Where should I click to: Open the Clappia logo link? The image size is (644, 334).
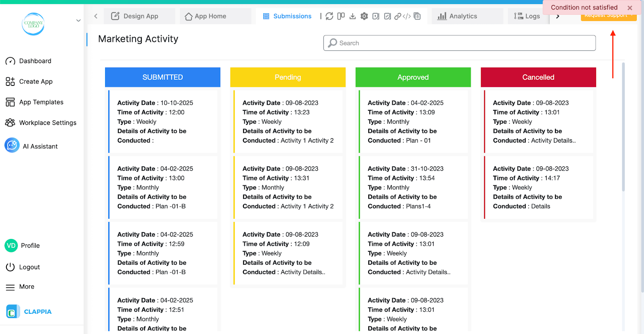(29, 311)
